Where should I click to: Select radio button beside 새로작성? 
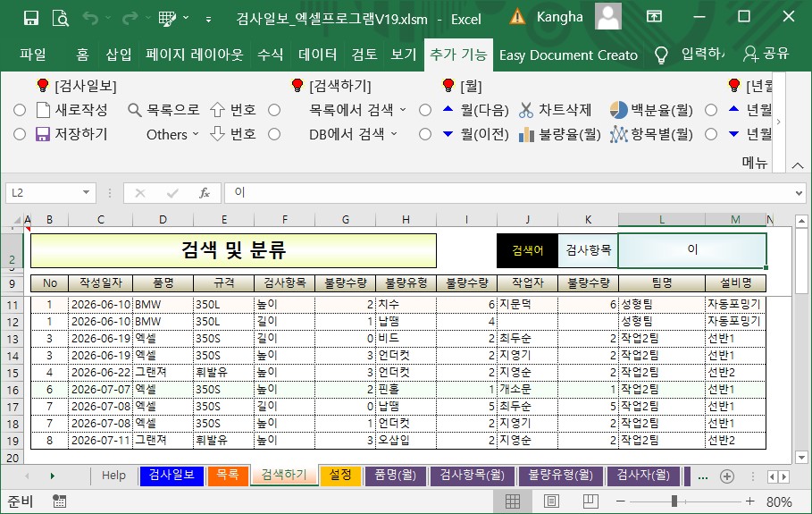point(20,110)
